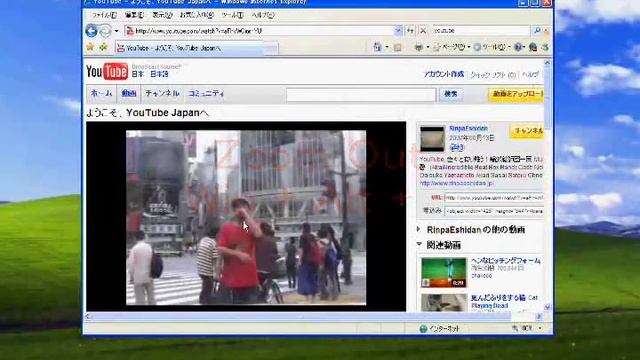640x360 pixels.
Task: Click the クイックリスト (QuickList) link
Action: click(493, 75)
